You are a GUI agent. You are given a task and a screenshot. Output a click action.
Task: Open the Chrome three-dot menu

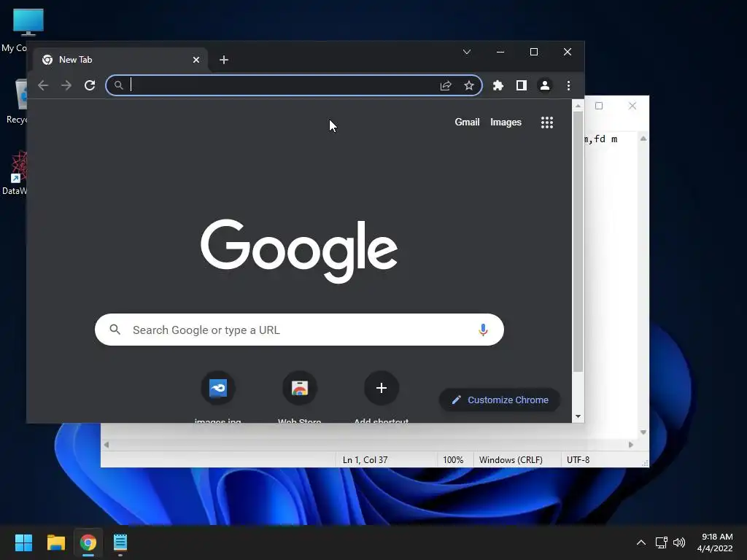point(568,85)
